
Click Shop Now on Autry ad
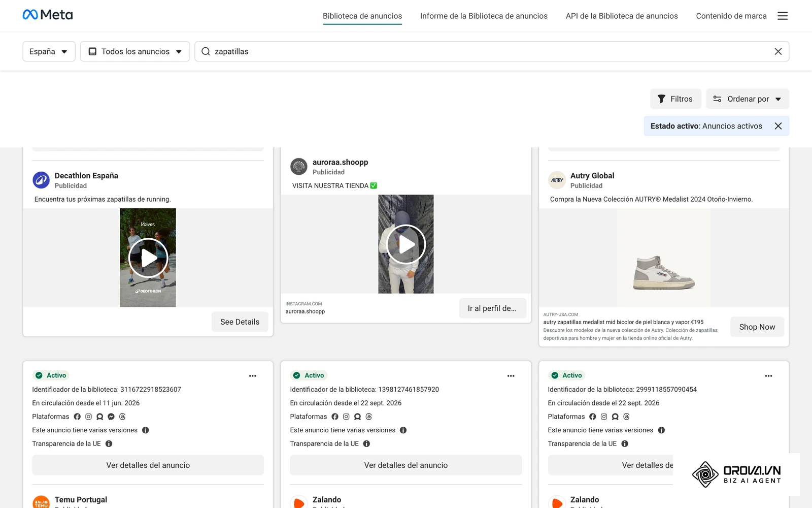(x=757, y=327)
